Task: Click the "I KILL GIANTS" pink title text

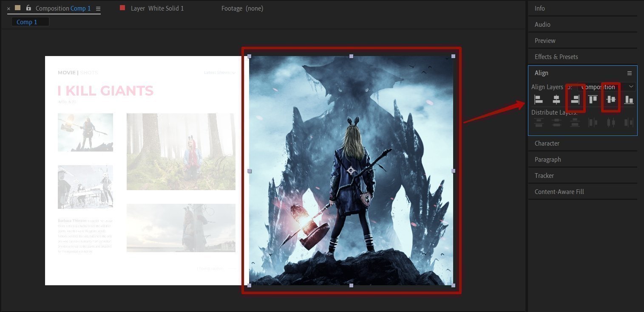Action: (x=105, y=90)
